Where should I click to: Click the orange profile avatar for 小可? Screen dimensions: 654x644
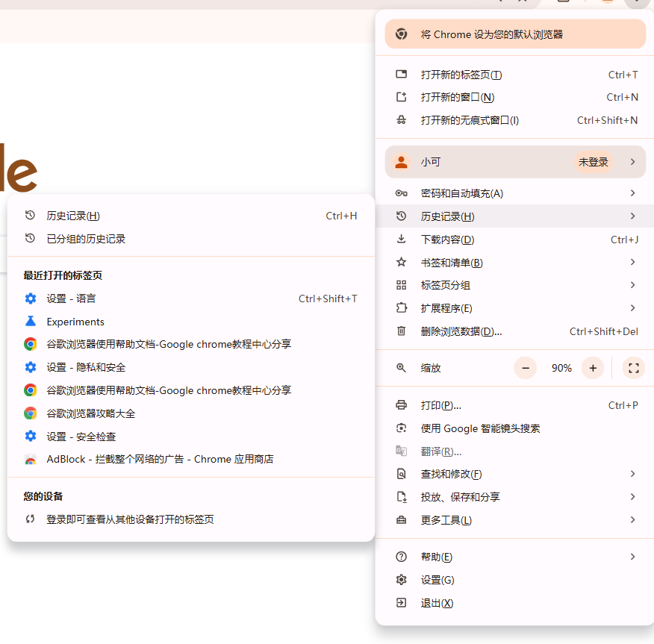click(x=401, y=162)
